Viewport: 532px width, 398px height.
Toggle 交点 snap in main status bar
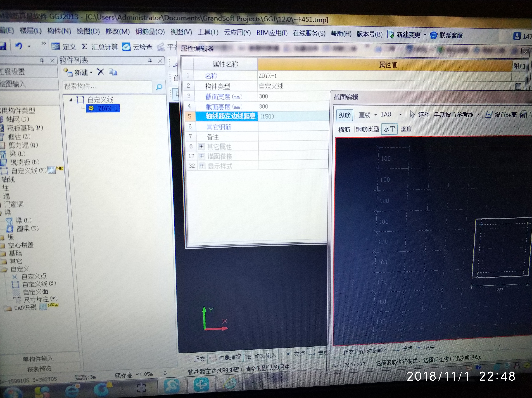pyautogui.click(x=295, y=354)
